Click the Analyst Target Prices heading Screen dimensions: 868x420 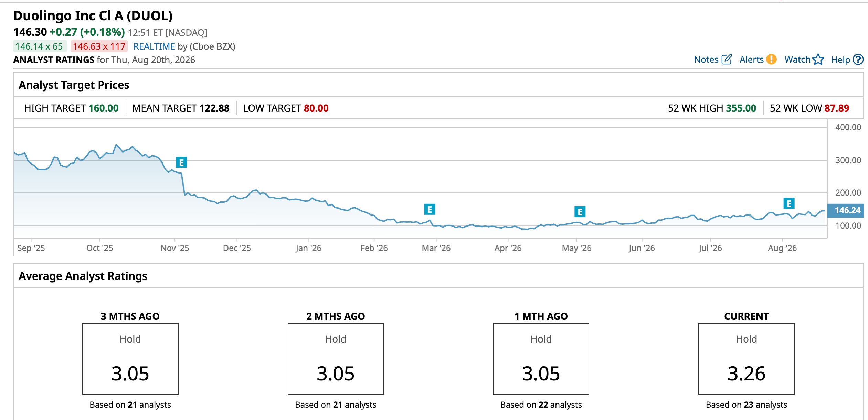tap(74, 85)
